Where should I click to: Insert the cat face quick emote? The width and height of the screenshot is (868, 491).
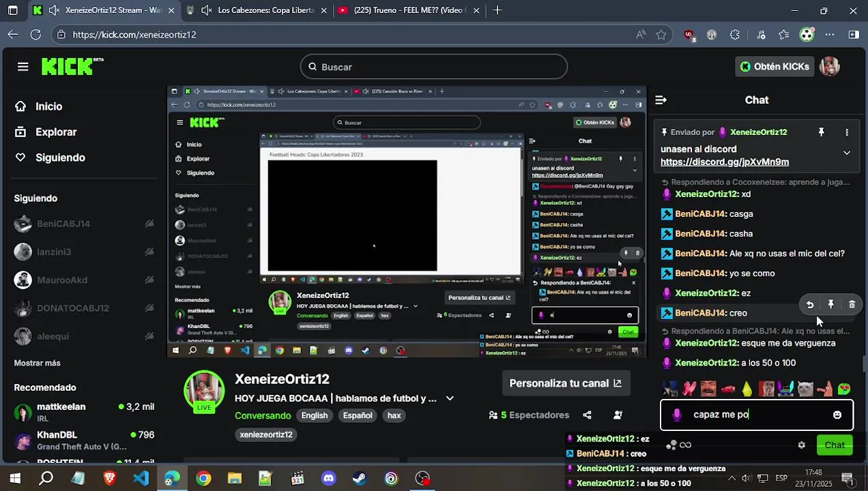pyautogui.click(x=805, y=389)
